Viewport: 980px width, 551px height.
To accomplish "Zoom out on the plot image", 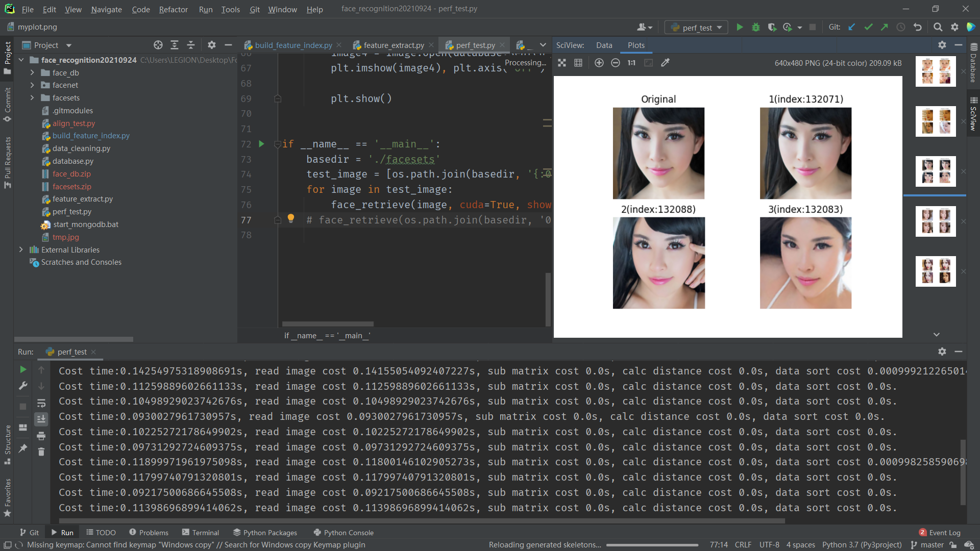I will tap(616, 63).
